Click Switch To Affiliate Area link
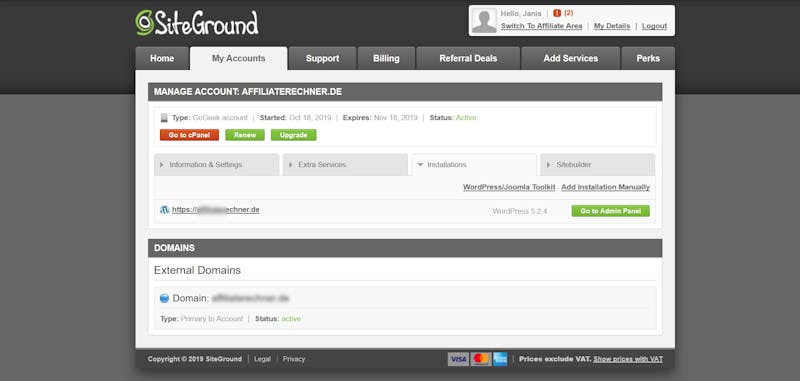800x381 pixels. pos(541,26)
